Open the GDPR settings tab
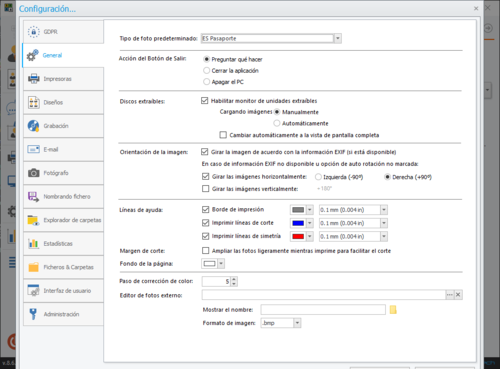This screenshot has width=500, height=369. pyautogui.click(x=63, y=32)
